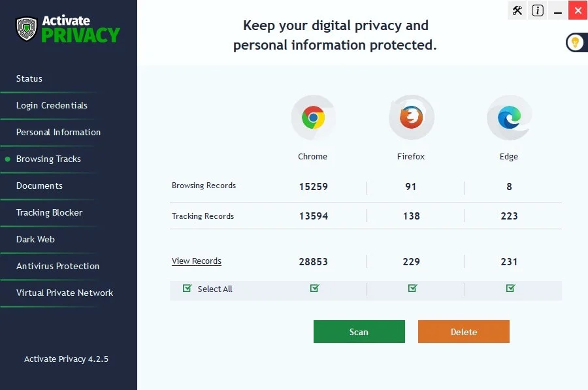Toggle the Select All checkbox
Screen dimensions: 588x390
coord(187,288)
